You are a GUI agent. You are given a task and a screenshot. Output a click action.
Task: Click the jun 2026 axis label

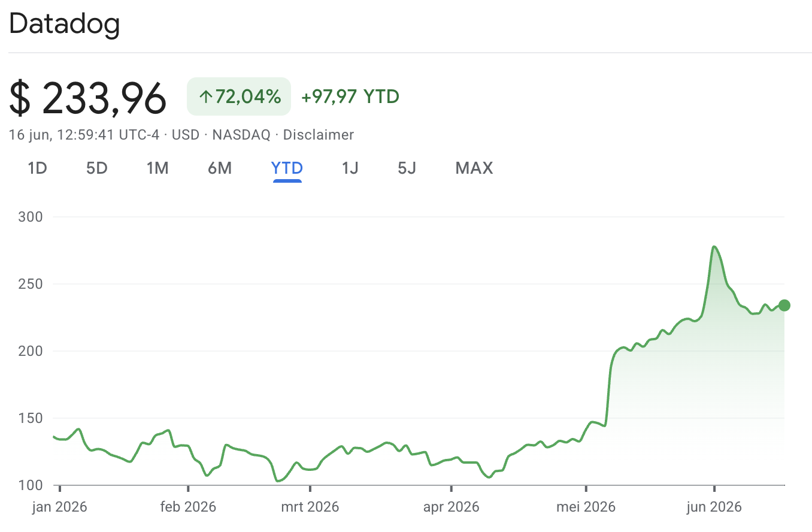(x=714, y=507)
